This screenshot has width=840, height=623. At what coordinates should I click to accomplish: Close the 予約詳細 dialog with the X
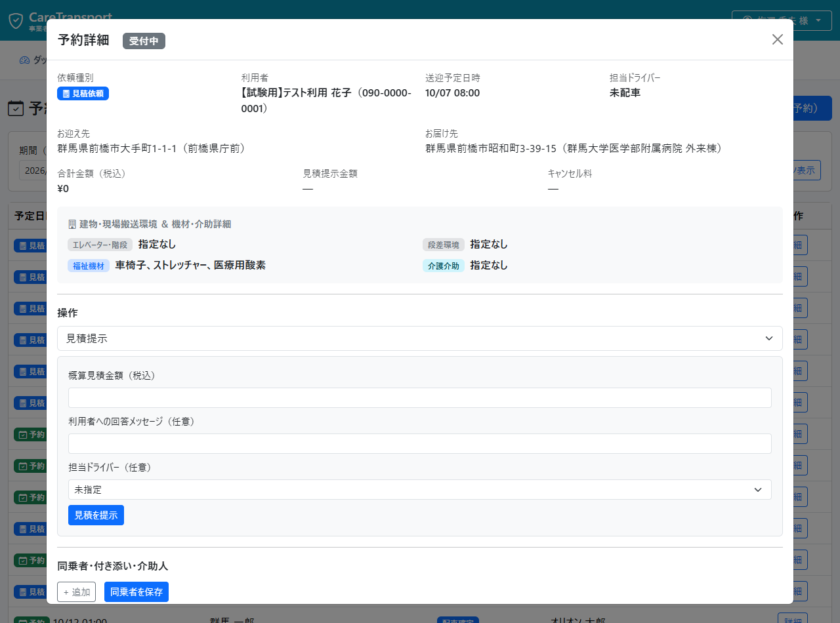tap(778, 39)
